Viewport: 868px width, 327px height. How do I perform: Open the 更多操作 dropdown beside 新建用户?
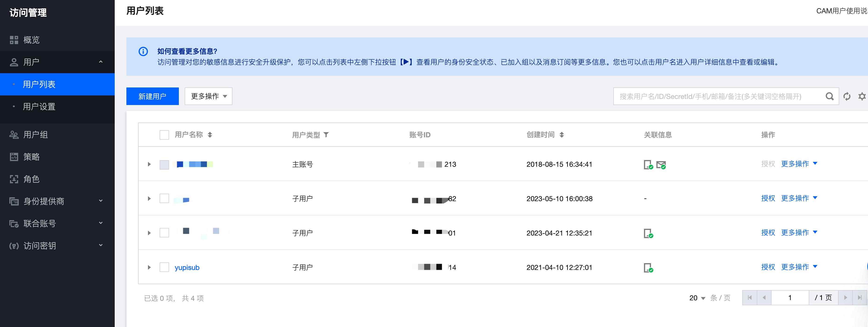click(x=208, y=96)
